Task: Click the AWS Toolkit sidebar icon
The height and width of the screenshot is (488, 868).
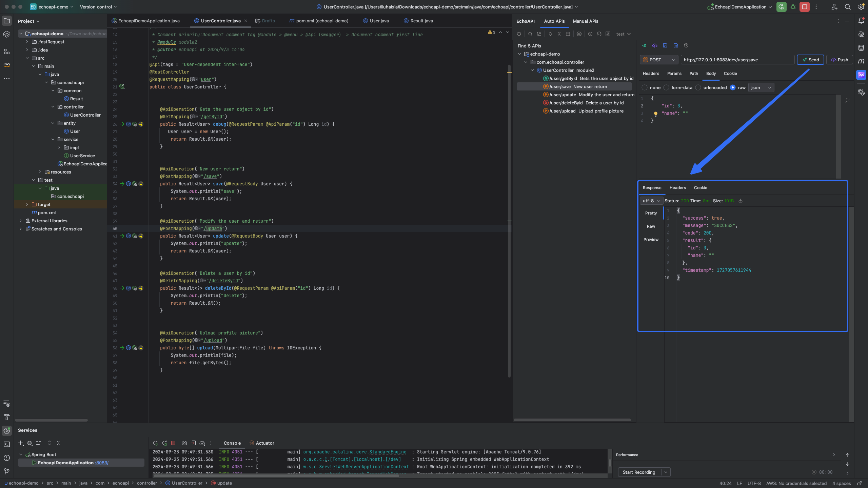Action: [7, 64]
